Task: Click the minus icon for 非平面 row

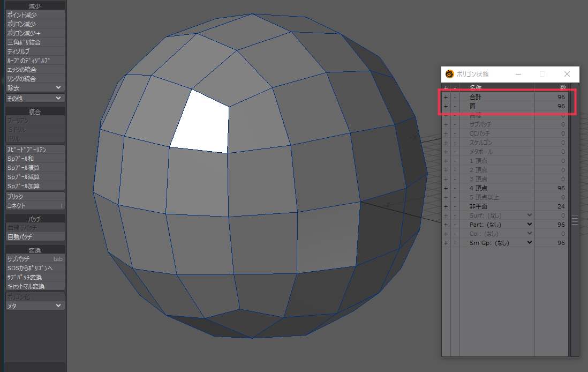Action: (x=455, y=206)
